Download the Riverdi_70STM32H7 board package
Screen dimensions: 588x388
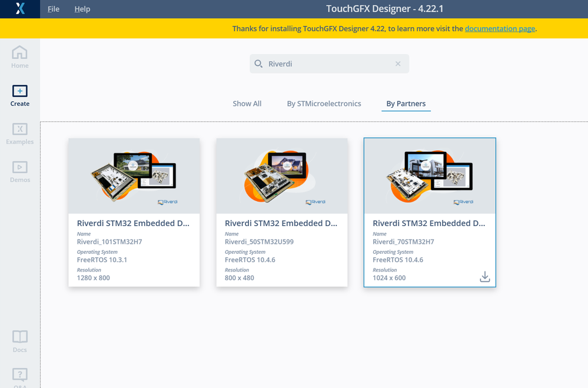[x=485, y=277]
